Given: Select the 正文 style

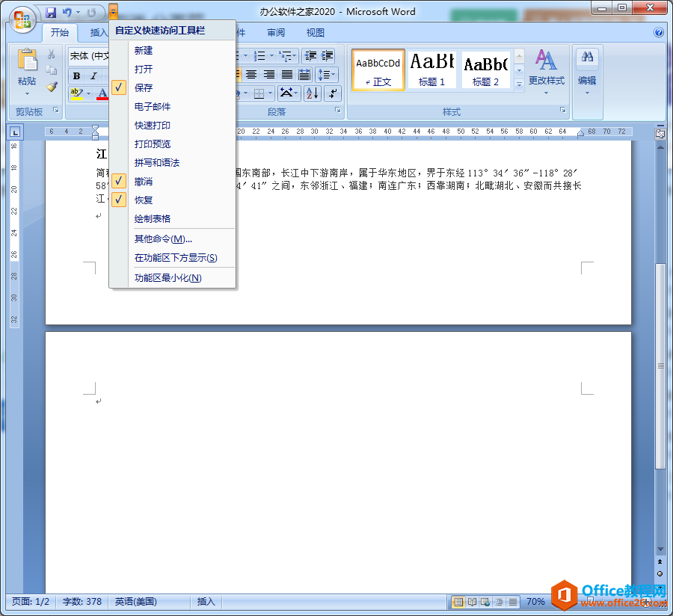Looking at the screenshot, I should 378,70.
